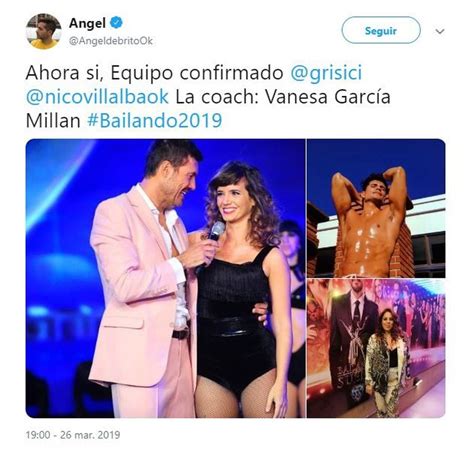Open bottom-right photo with Bailando poster
This screenshot has width=474, height=452.
pos(376,348)
